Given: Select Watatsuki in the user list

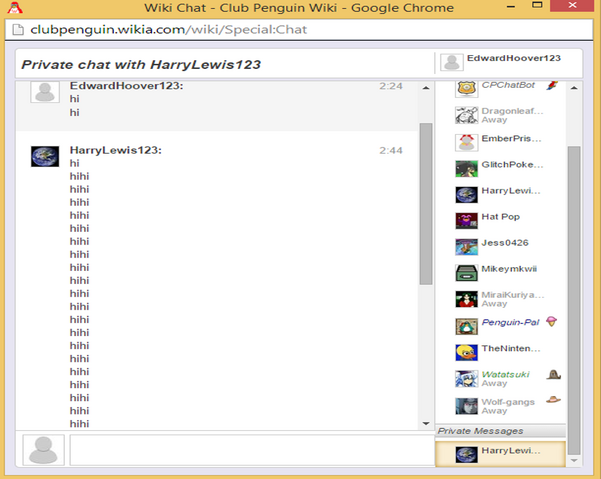Looking at the screenshot, I should [x=506, y=374].
